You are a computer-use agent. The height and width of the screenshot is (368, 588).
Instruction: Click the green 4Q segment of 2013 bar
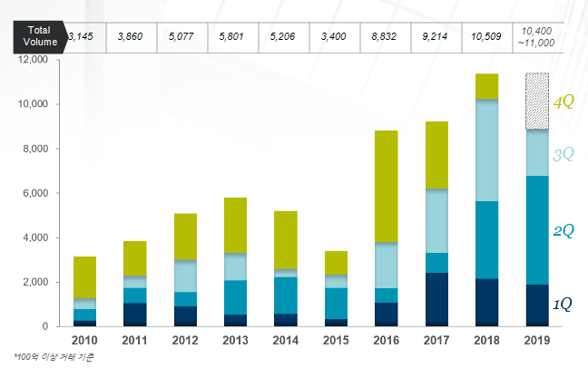tap(236, 225)
